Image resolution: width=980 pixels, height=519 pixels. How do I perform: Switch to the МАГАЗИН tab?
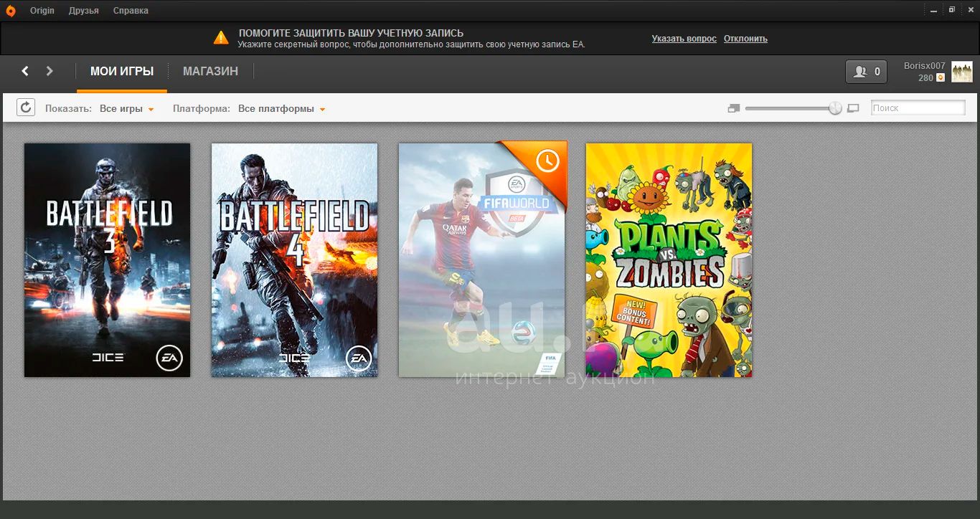[x=210, y=72]
